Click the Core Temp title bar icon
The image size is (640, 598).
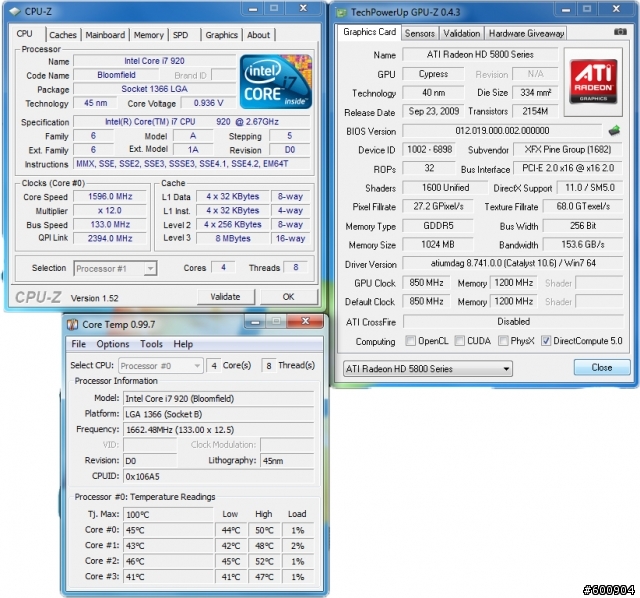click(x=73, y=325)
